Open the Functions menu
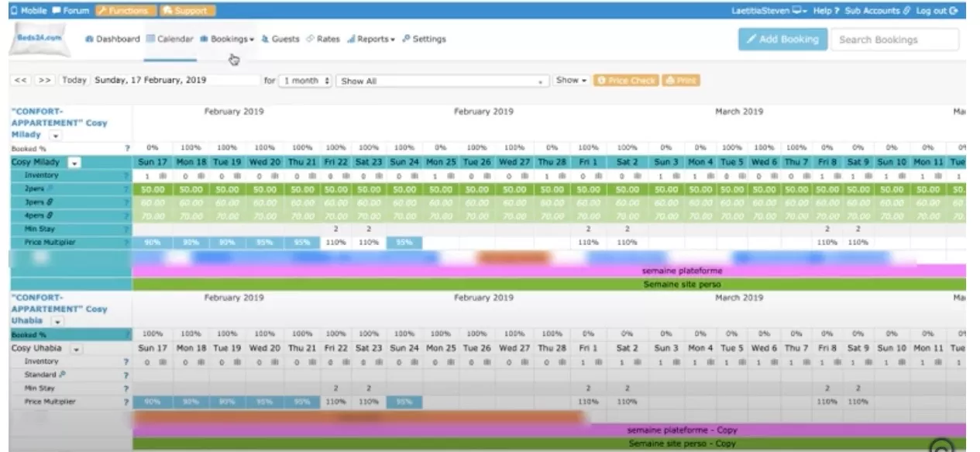Screen dimensions: 980x452 point(124,11)
